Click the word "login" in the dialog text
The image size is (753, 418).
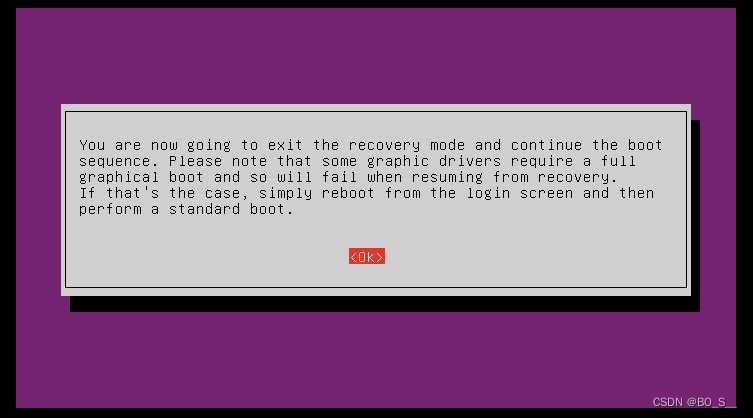tap(488, 194)
